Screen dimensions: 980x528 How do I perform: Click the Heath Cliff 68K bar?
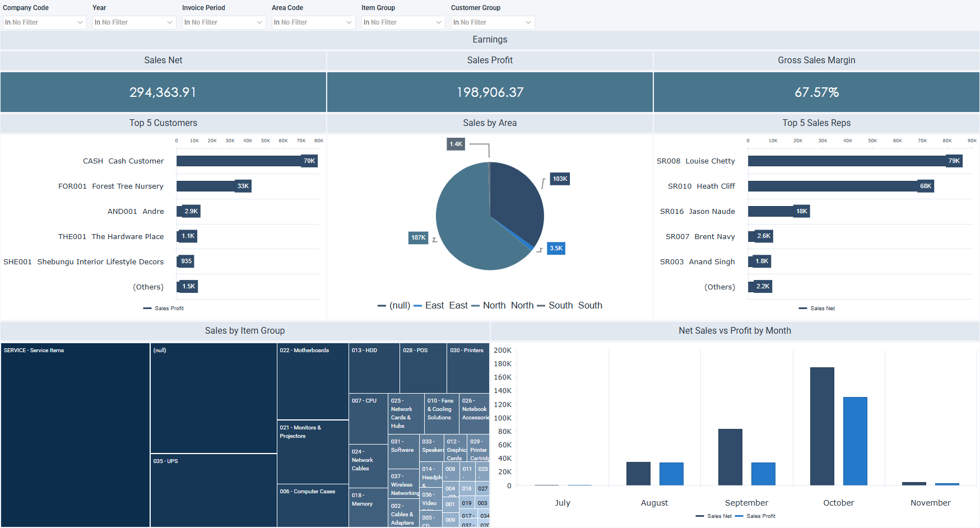coord(840,186)
